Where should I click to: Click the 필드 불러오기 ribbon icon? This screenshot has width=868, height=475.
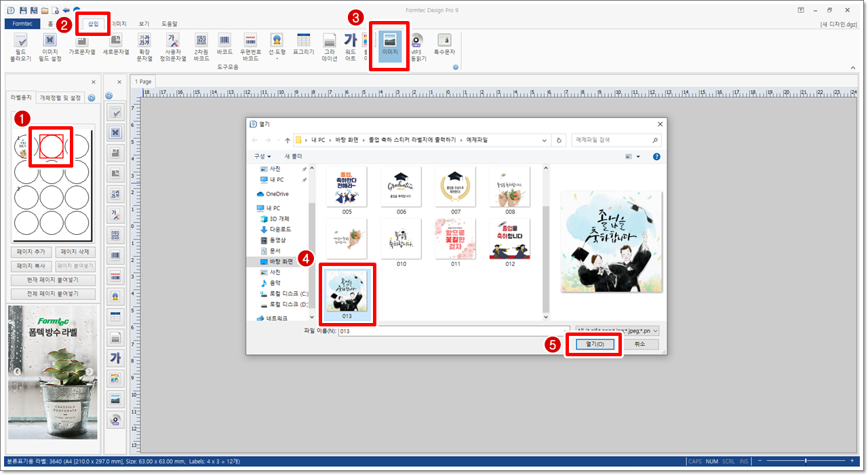[x=21, y=47]
